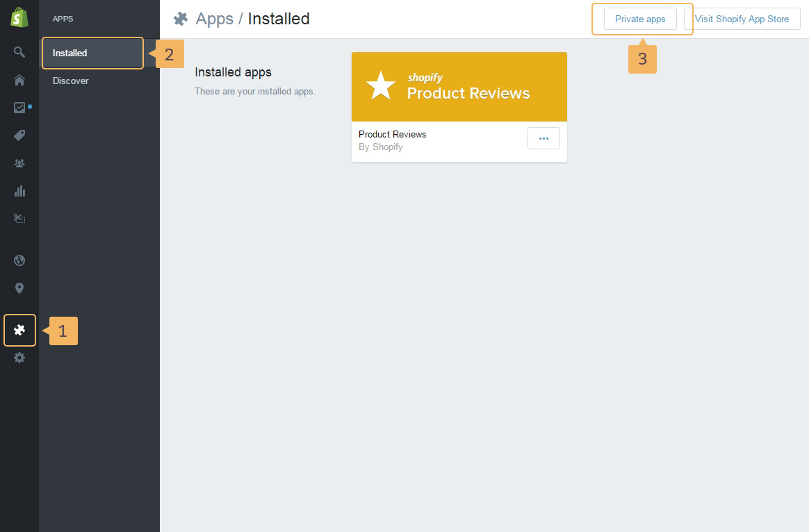
Task: Open Discounts via the scissors coupon icon
Action: (19, 219)
